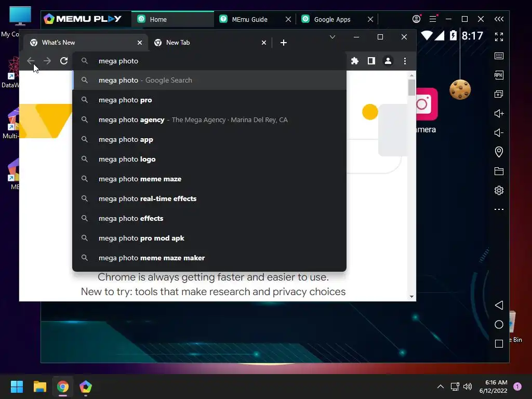Decrease MEmu volume with speaker minus
The height and width of the screenshot is (399, 532).
pos(499,132)
